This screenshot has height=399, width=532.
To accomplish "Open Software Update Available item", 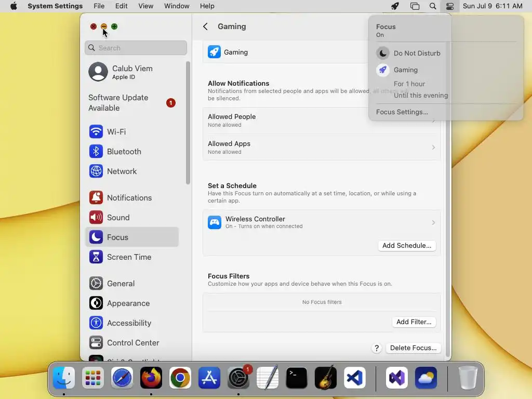I will pyautogui.click(x=131, y=102).
